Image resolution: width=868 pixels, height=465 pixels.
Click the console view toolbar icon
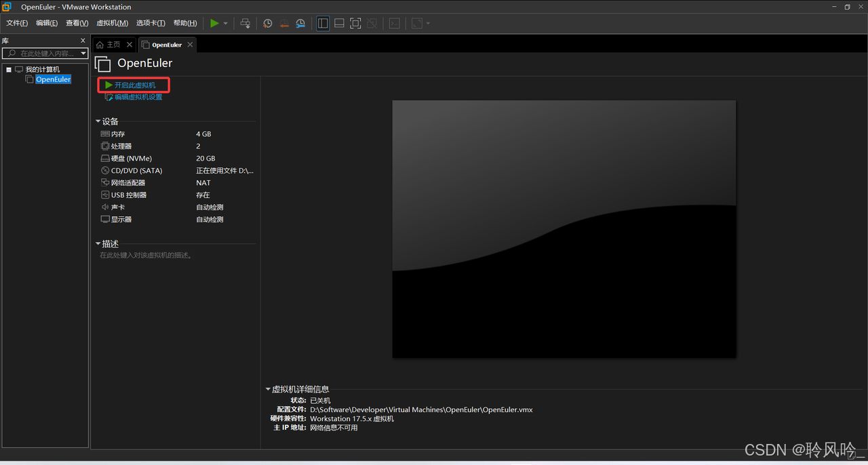394,23
